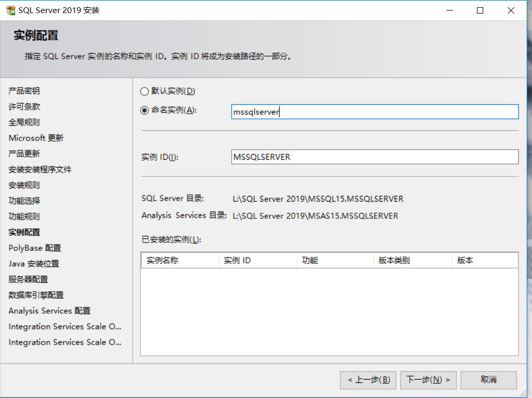Click the < 上一步(B) button
Viewport: 532px width, 398px height.
click(369, 380)
